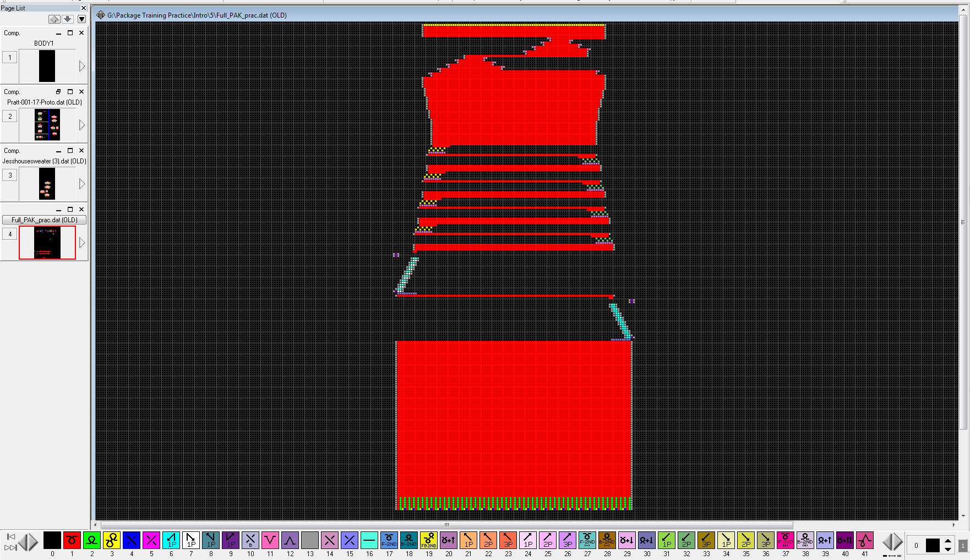Select aqua miss dash symbol number 16
The height and width of the screenshot is (560, 970).
pos(369,541)
